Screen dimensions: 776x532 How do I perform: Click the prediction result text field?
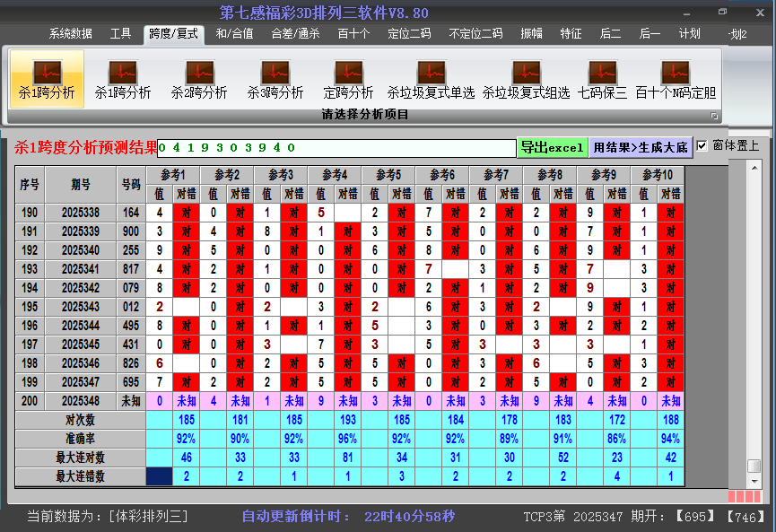tap(336, 148)
